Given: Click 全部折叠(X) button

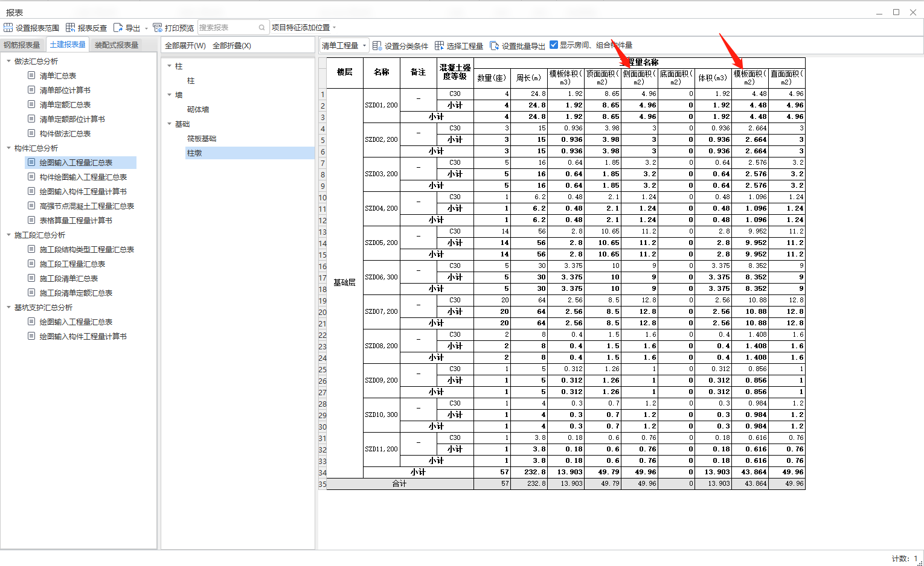Looking at the screenshot, I should tap(232, 45).
